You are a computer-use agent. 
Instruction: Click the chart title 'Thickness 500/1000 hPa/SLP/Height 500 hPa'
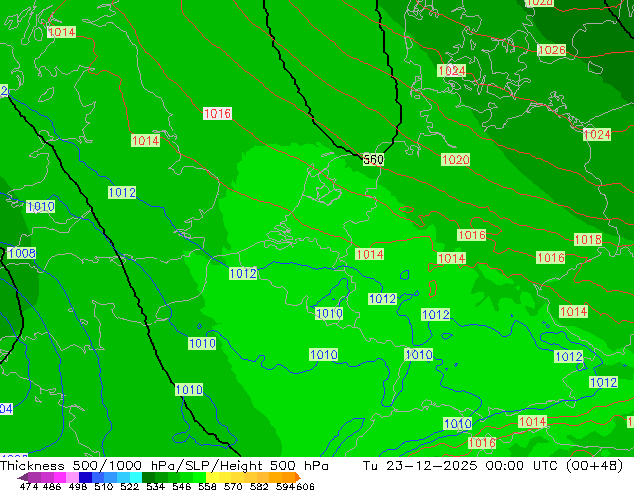coord(164,466)
